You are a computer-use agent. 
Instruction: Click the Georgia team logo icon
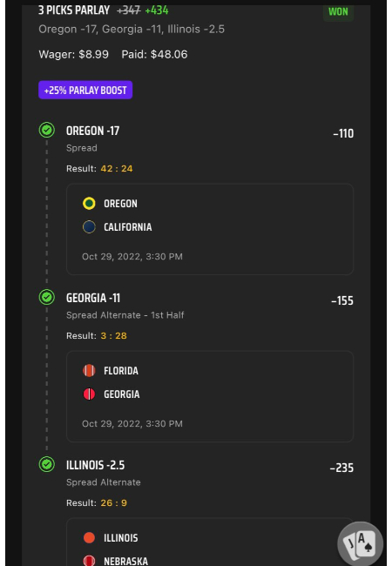(89, 394)
